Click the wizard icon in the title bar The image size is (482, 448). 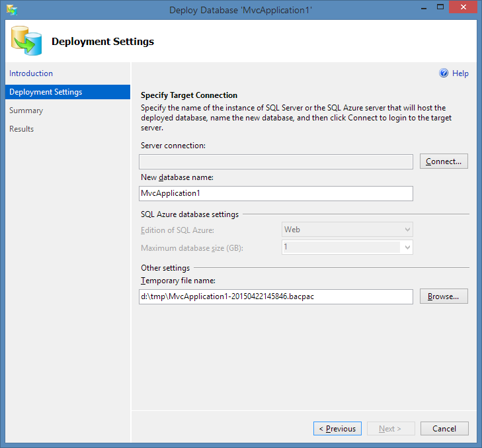click(12, 10)
